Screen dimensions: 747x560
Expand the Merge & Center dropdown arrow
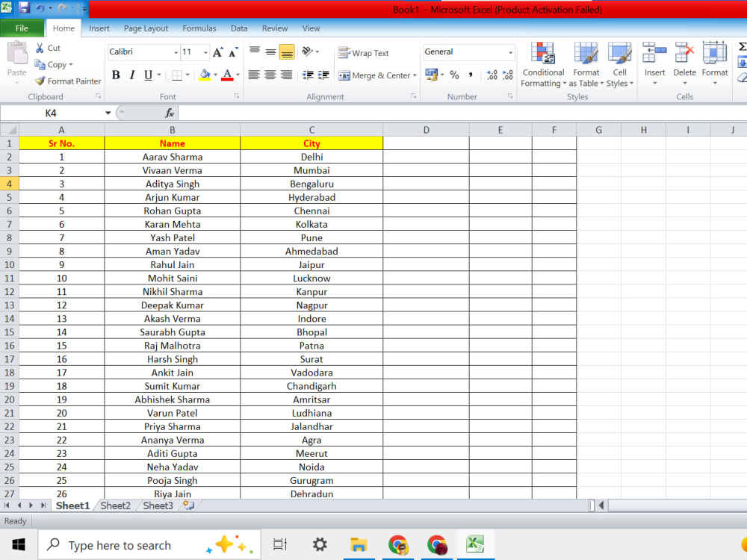pyautogui.click(x=415, y=75)
